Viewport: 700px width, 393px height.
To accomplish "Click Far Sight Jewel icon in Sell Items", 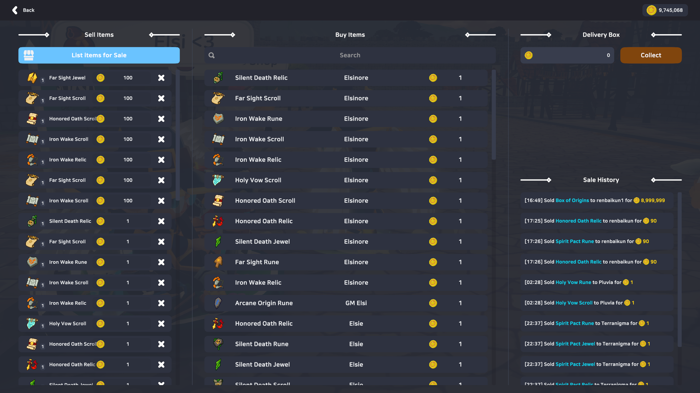I will 32,78.
